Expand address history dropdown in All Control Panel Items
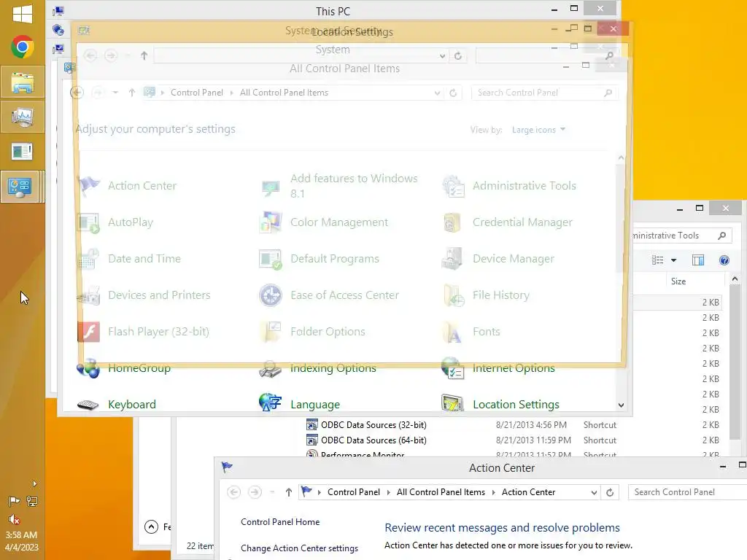Screen dimensions: 747x560 click(437, 93)
